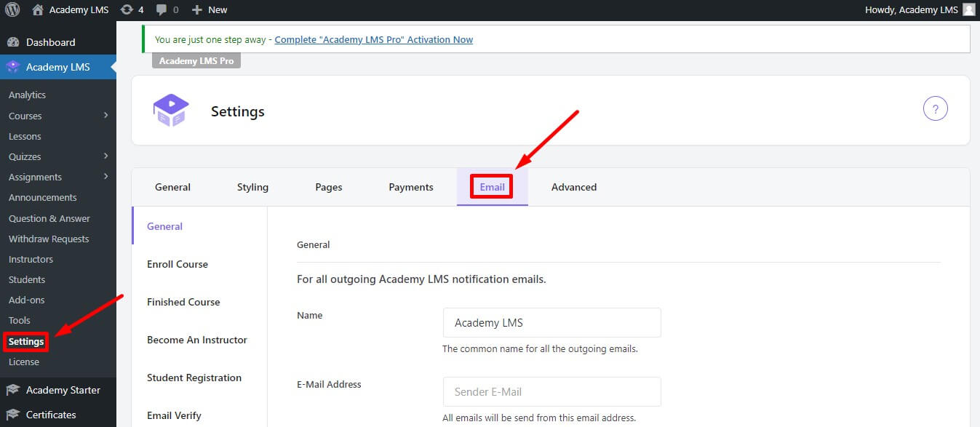Select the Enroll Course section
This screenshot has height=427, width=980.
[177, 264]
